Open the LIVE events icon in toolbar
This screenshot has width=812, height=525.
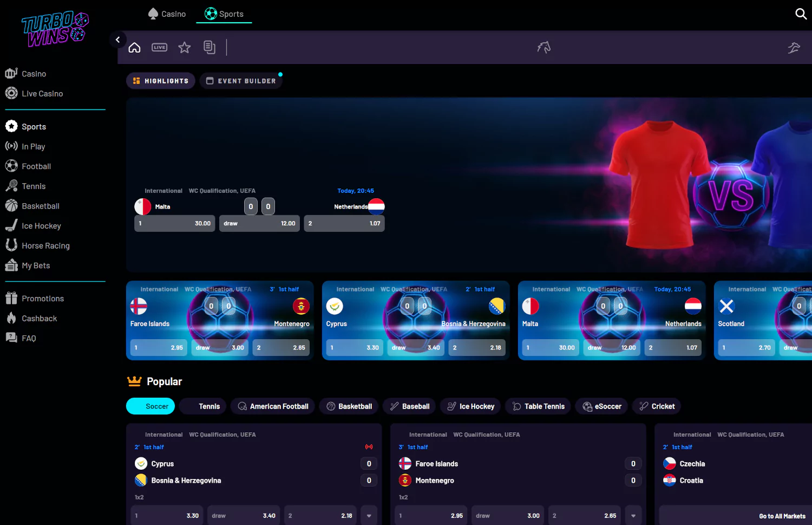click(x=160, y=48)
